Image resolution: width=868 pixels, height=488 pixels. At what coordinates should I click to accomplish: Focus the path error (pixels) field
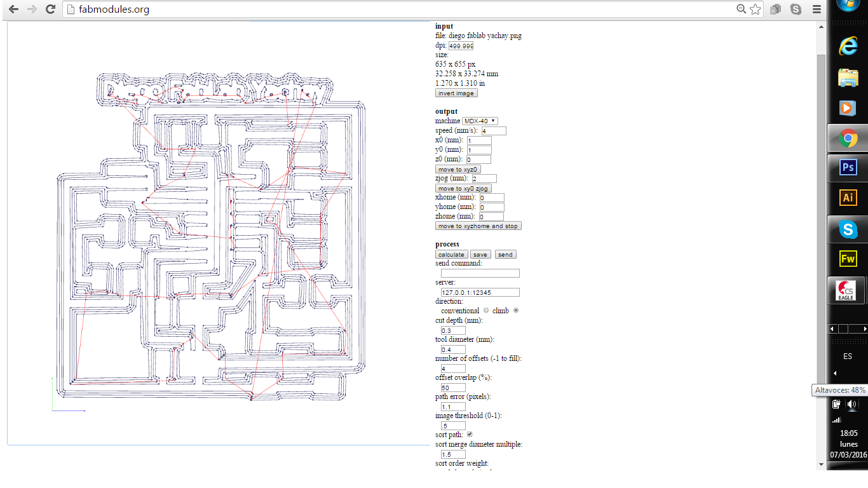453,407
